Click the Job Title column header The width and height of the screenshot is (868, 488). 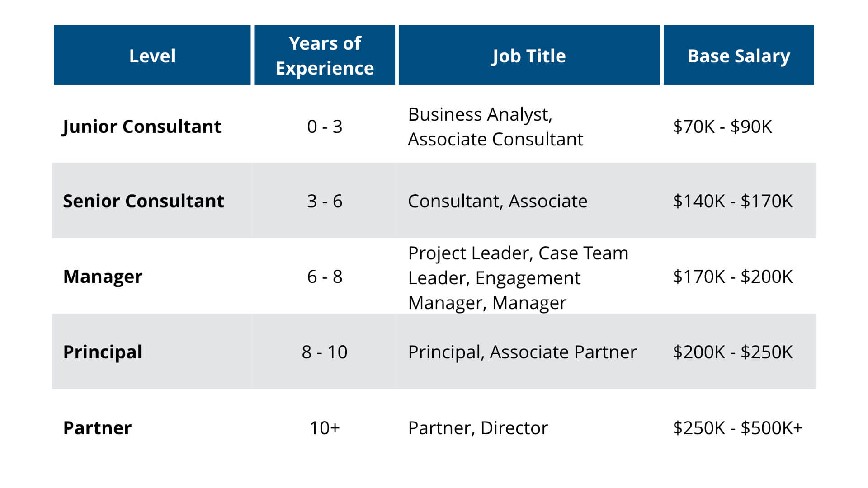pyautogui.click(x=529, y=56)
